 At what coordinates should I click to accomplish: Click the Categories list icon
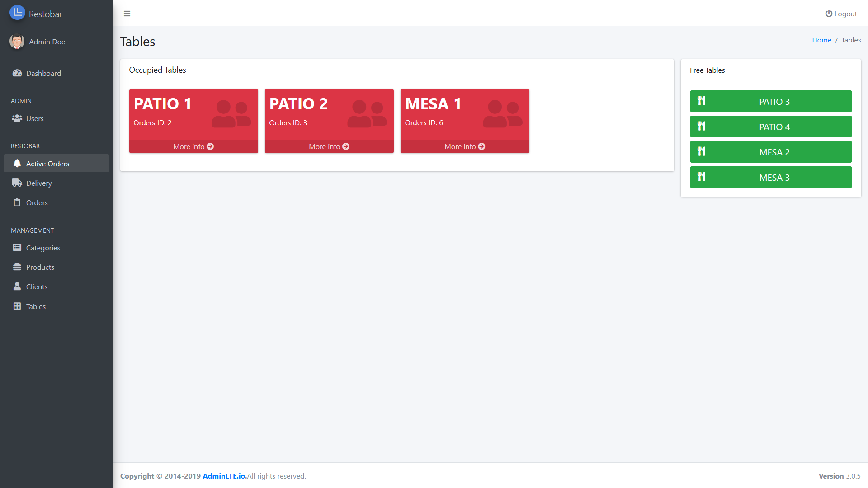click(x=17, y=248)
